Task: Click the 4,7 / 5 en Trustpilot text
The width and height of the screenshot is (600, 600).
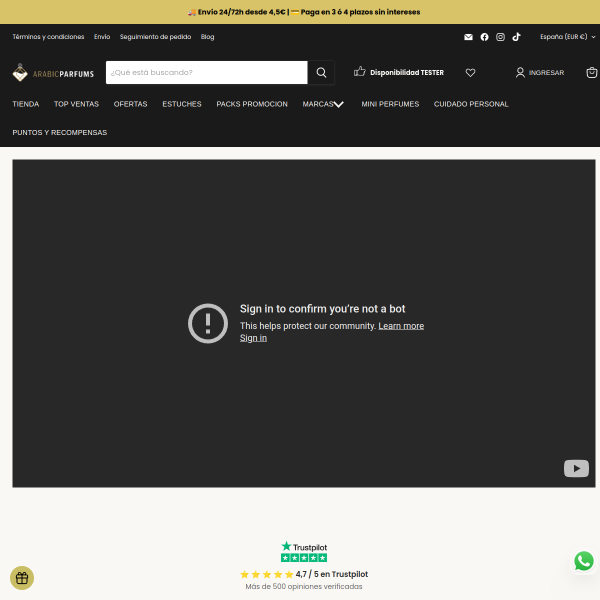Action: point(331,574)
